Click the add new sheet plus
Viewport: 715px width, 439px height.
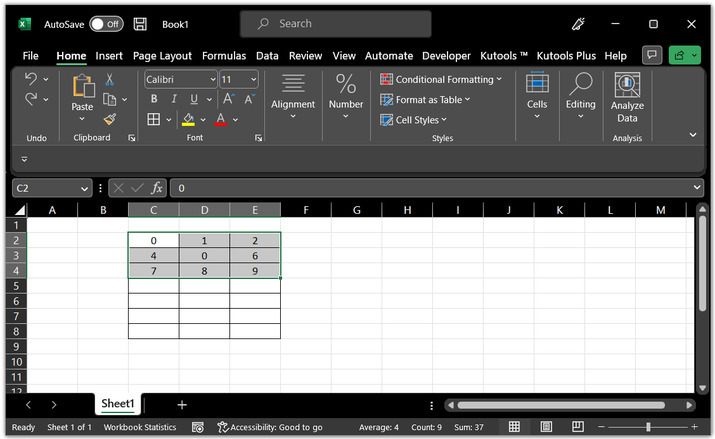(x=182, y=405)
